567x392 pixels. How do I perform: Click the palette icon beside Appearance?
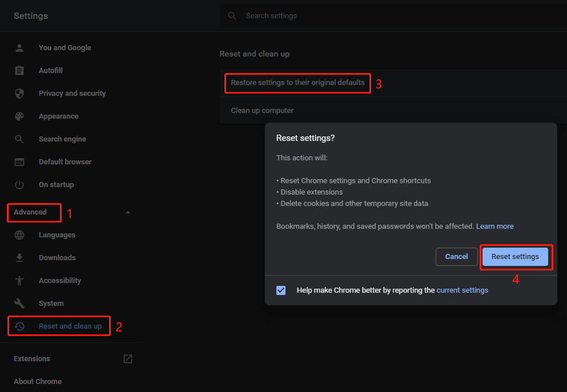coord(19,116)
